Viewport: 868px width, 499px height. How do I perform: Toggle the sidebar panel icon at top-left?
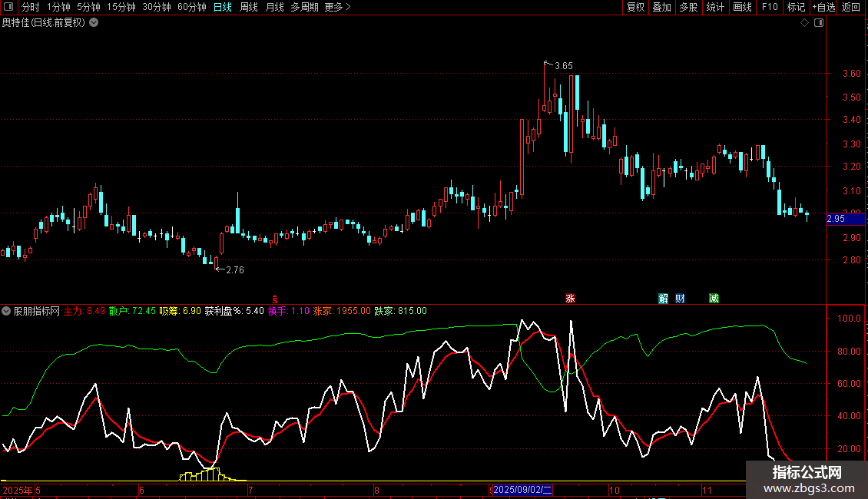8,7
